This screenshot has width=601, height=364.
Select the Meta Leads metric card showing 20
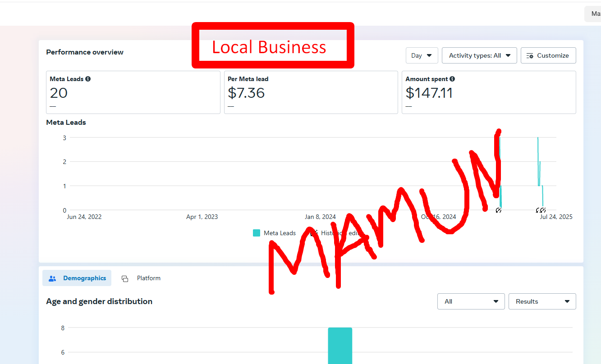(133, 92)
